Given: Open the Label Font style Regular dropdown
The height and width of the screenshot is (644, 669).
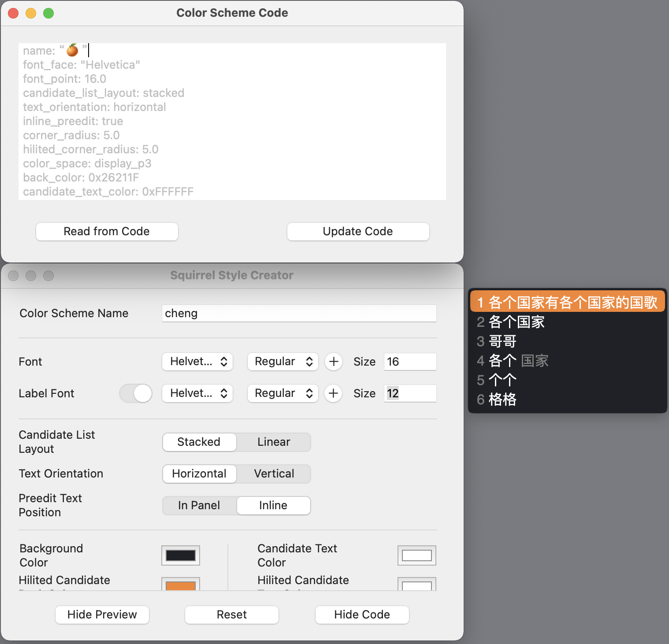Looking at the screenshot, I should (x=283, y=393).
